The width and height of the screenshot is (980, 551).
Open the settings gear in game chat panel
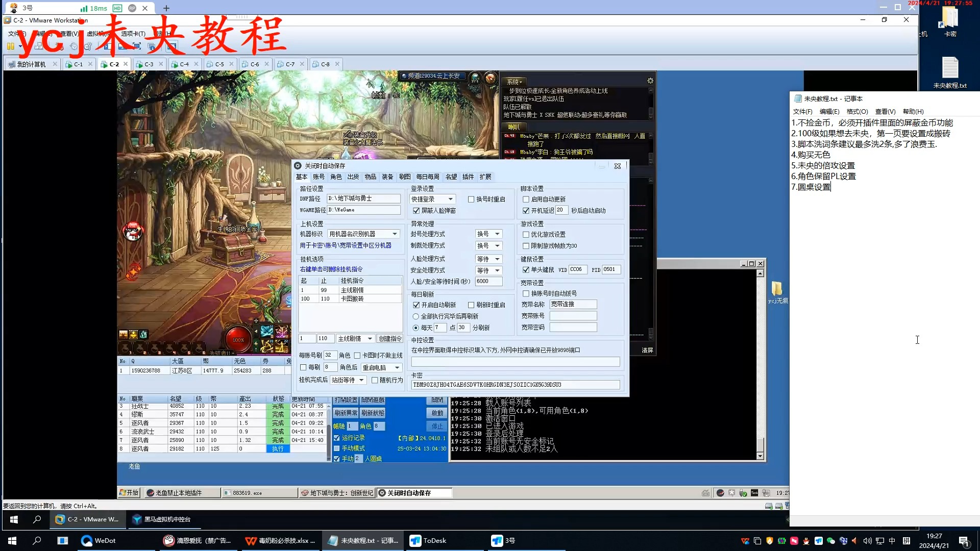point(650,81)
